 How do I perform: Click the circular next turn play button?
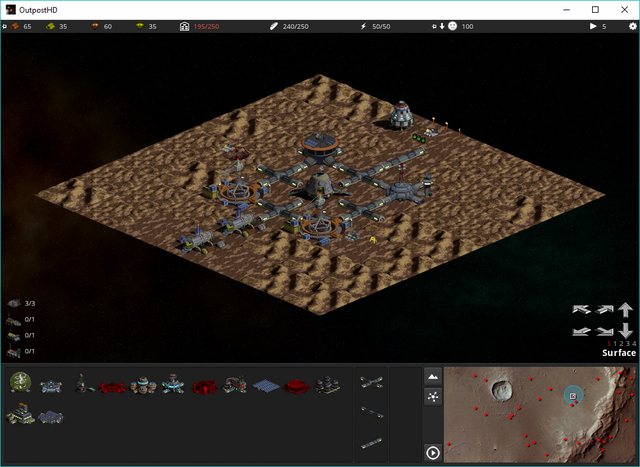coord(433,453)
